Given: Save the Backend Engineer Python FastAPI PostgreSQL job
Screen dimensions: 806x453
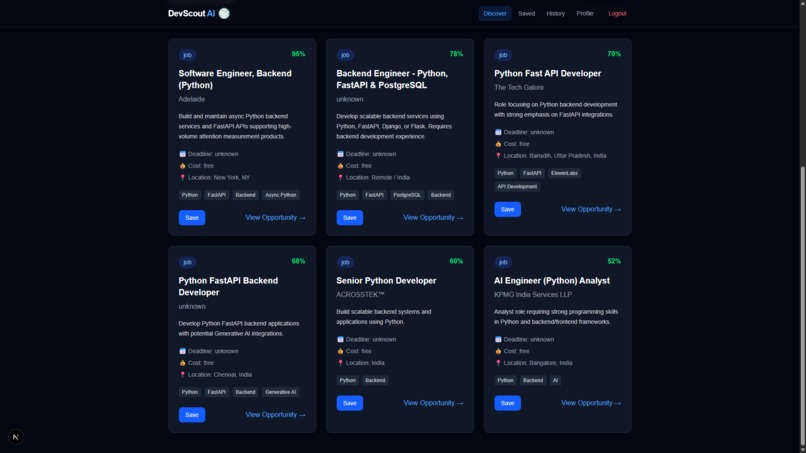Looking at the screenshot, I should tap(350, 218).
